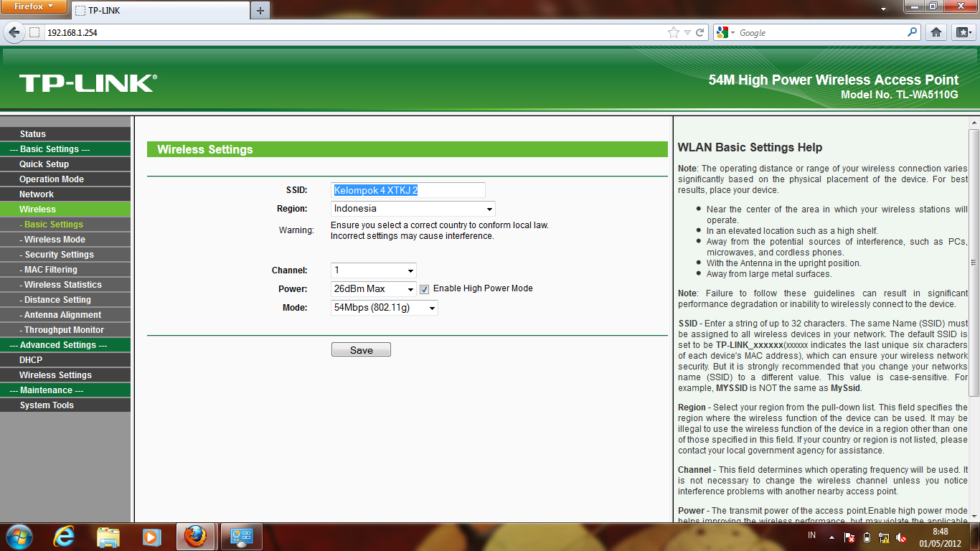Click the Save button
980x551 pixels.
(x=361, y=350)
